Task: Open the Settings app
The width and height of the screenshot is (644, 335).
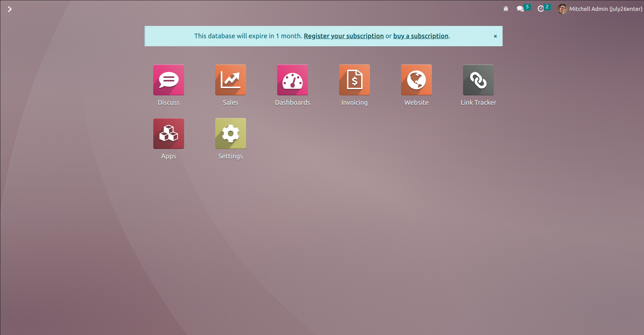Action: 231,134
